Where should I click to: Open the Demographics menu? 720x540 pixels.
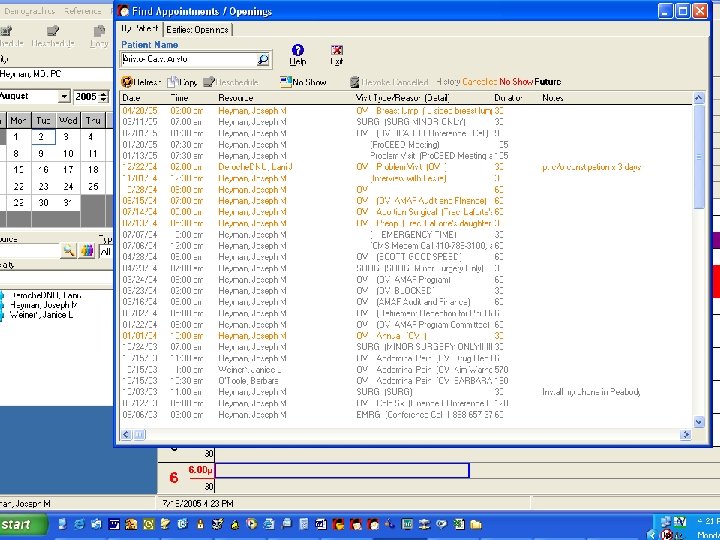pyautogui.click(x=30, y=11)
